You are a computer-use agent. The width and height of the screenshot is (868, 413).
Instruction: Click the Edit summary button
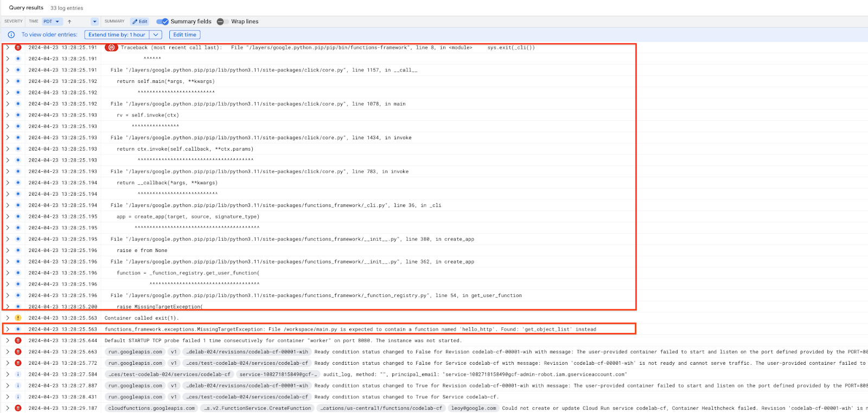click(140, 22)
